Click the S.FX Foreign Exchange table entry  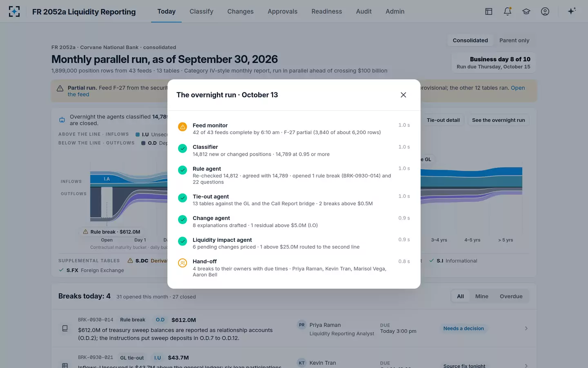pos(91,270)
